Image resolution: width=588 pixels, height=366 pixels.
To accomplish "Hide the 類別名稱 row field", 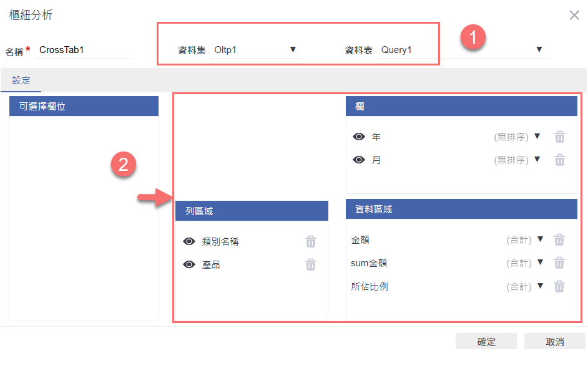I will [x=189, y=242].
